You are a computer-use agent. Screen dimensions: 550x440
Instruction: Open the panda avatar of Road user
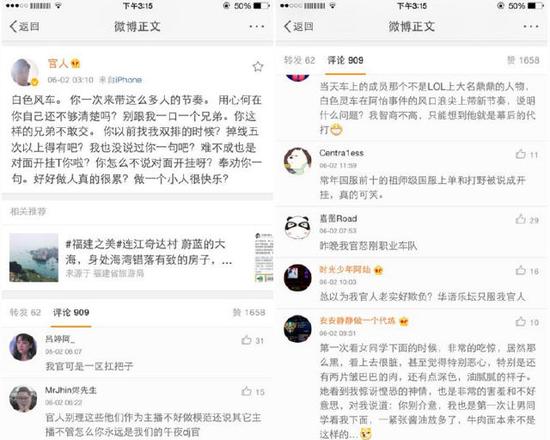297,228
